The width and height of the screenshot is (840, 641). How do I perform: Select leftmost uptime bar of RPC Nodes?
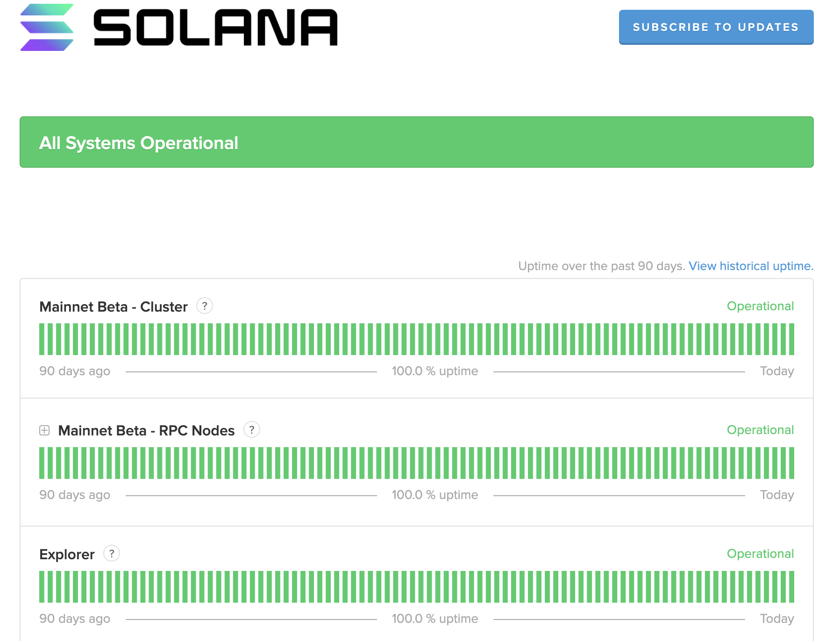pos(42,463)
